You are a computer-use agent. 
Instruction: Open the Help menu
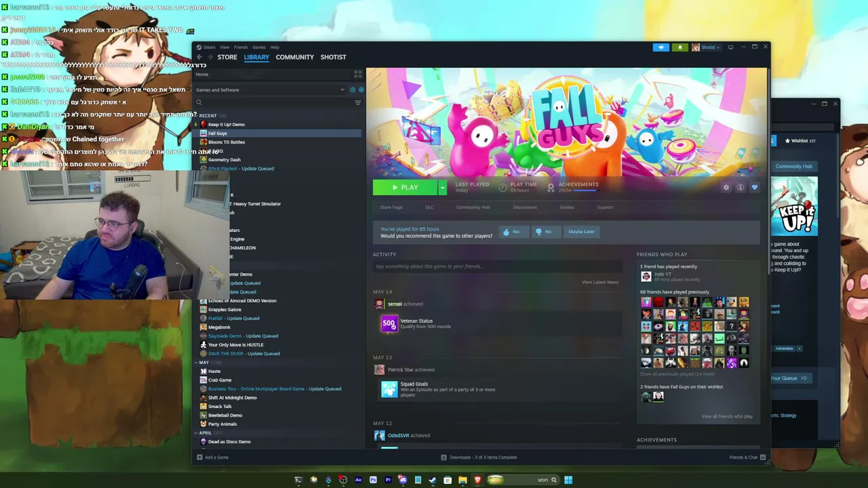(x=275, y=47)
